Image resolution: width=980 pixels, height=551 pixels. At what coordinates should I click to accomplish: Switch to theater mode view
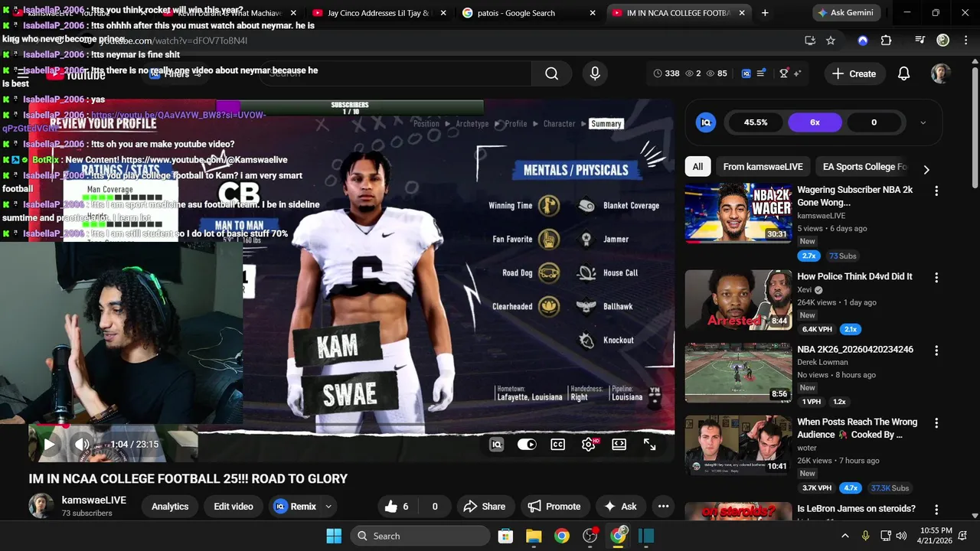pyautogui.click(x=619, y=445)
